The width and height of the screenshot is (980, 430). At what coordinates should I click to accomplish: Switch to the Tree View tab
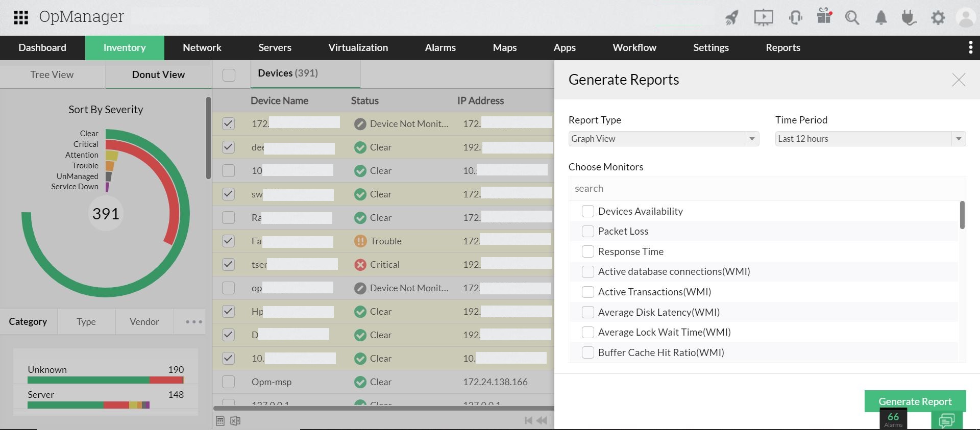(52, 74)
